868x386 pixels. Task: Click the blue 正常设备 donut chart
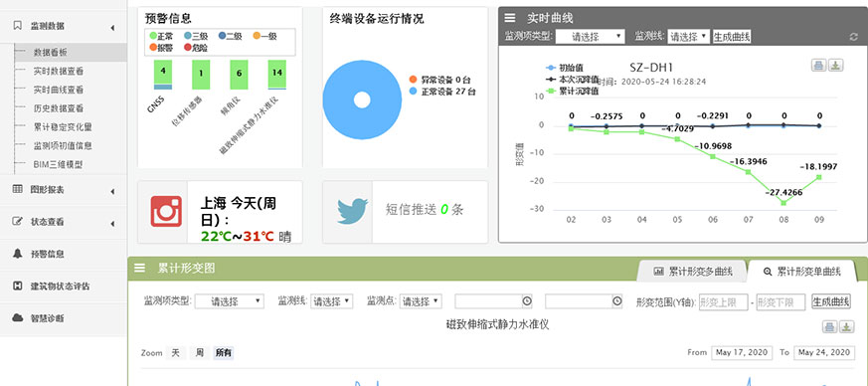pos(362,100)
